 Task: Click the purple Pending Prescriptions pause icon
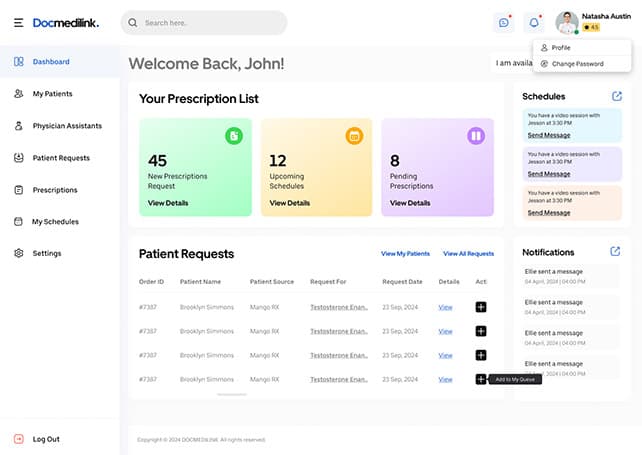476,135
